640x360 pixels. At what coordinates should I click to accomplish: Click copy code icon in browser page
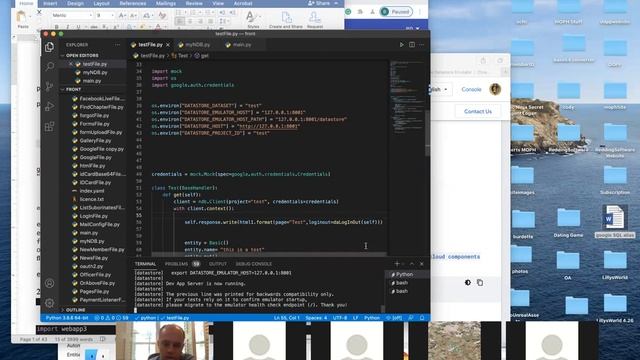click(480, 282)
